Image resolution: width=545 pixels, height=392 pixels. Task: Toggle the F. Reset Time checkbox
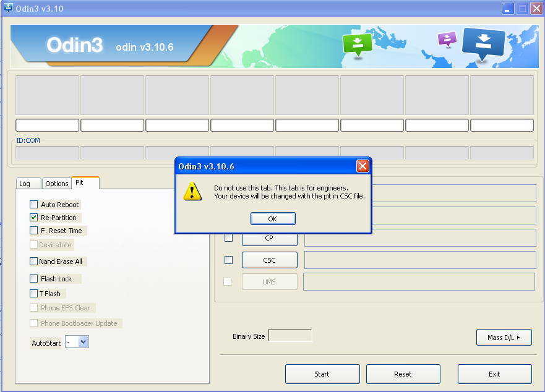pos(34,231)
